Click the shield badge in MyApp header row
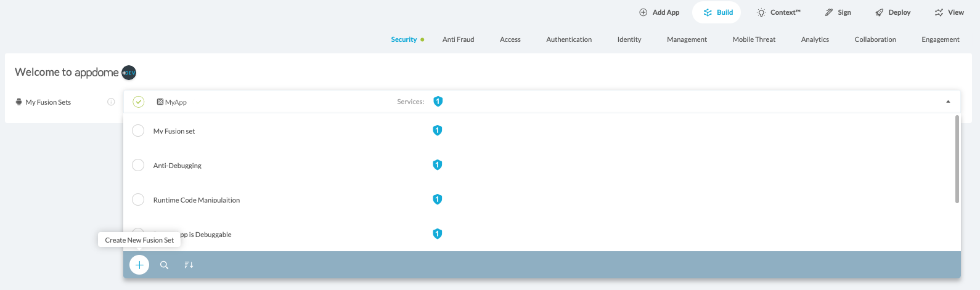The image size is (980, 290). [438, 102]
